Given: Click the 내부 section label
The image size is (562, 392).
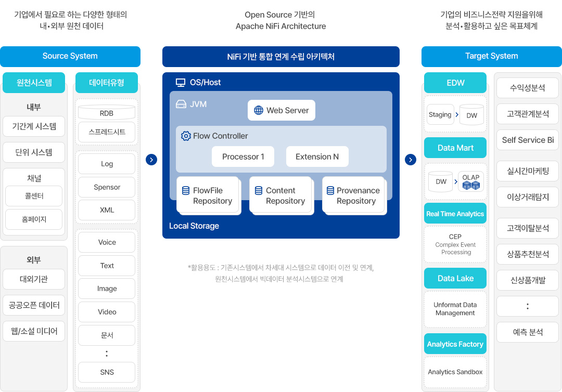Looking at the screenshot, I should [x=34, y=107].
